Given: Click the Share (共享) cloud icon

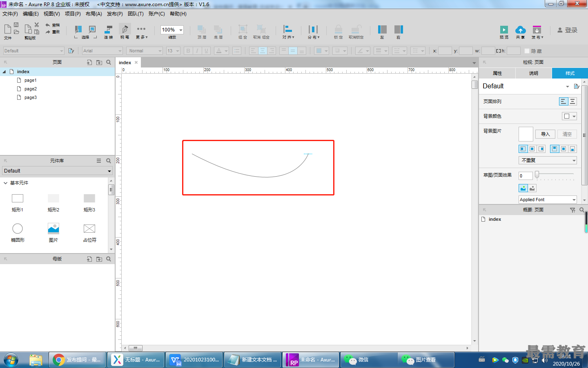Looking at the screenshot, I should coord(521,29).
